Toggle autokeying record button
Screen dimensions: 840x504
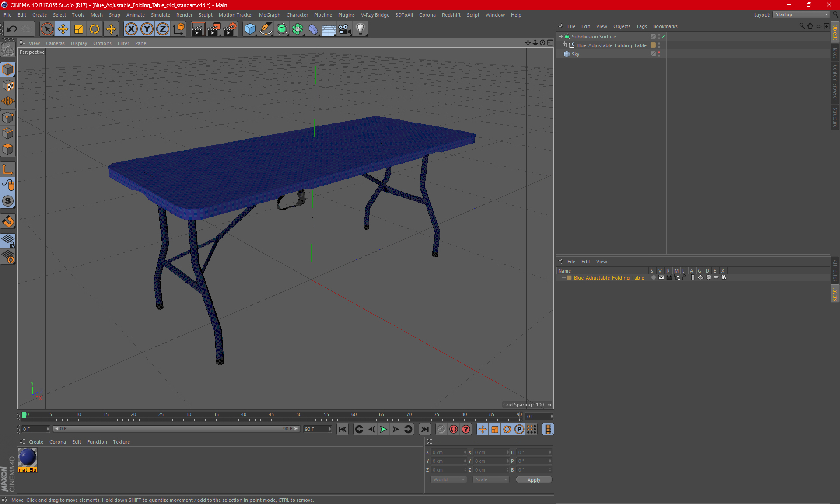pyautogui.click(x=454, y=429)
